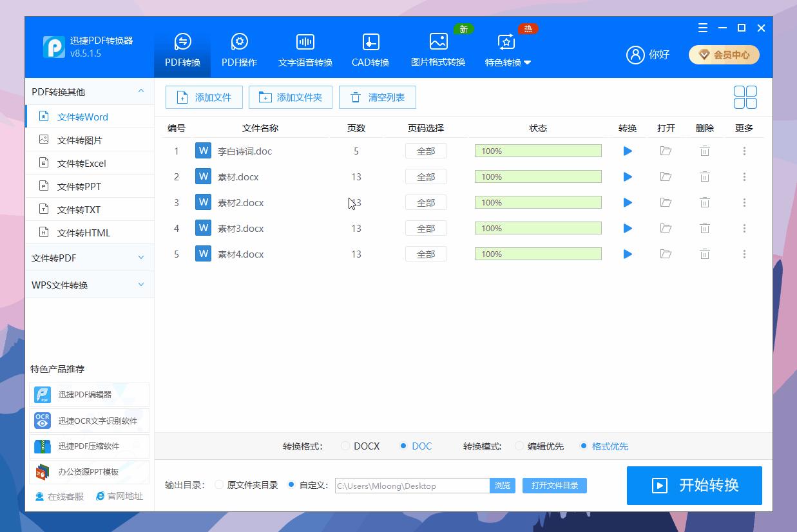Click the 开始转换 button

point(695,485)
